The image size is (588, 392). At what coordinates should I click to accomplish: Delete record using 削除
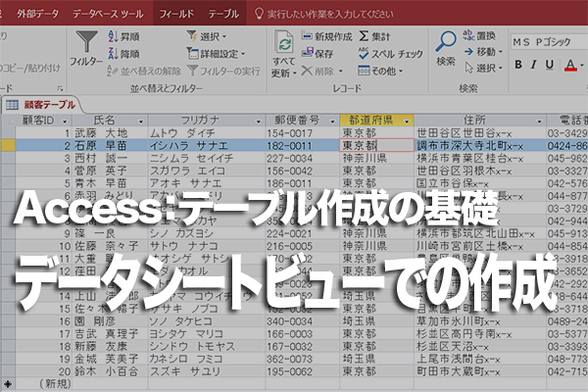pyautogui.click(x=318, y=71)
